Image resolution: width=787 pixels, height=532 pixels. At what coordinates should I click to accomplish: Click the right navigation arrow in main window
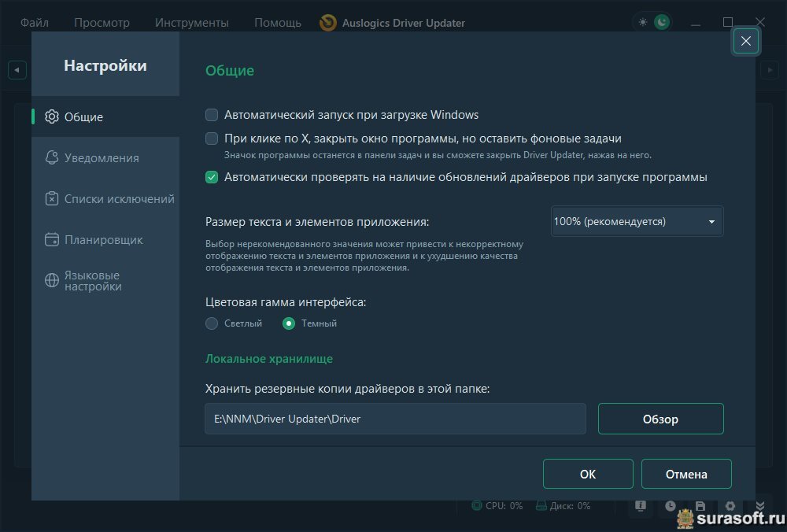coord(770,70)
